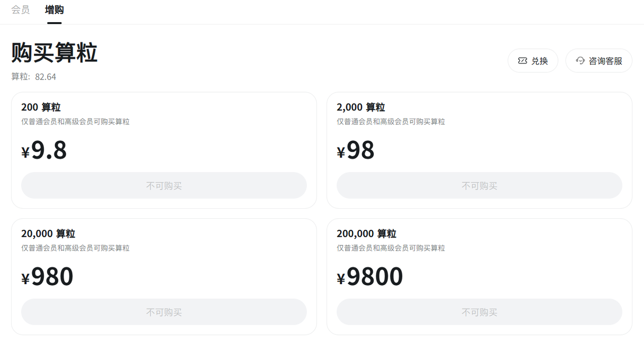644x351 pixels.
Task: Click the 算粒: 82.64 balance text
Action: point(34,77)
